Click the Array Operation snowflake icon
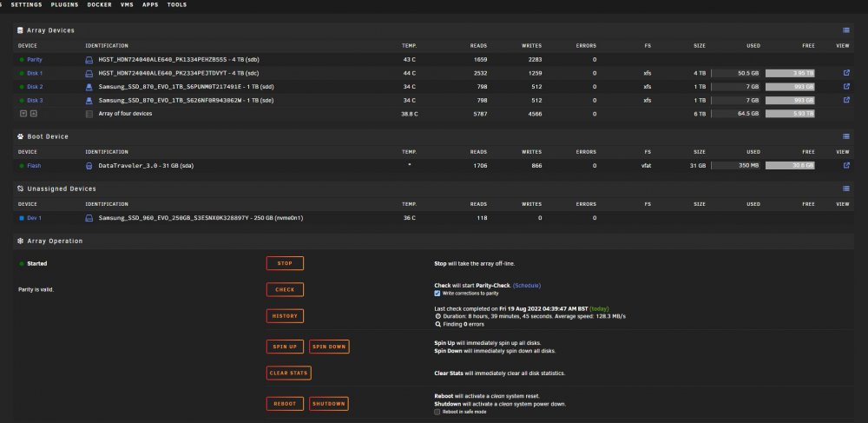The height and width of the screenshot is (423, 868). pyautogui.click(x=21, y=241)
